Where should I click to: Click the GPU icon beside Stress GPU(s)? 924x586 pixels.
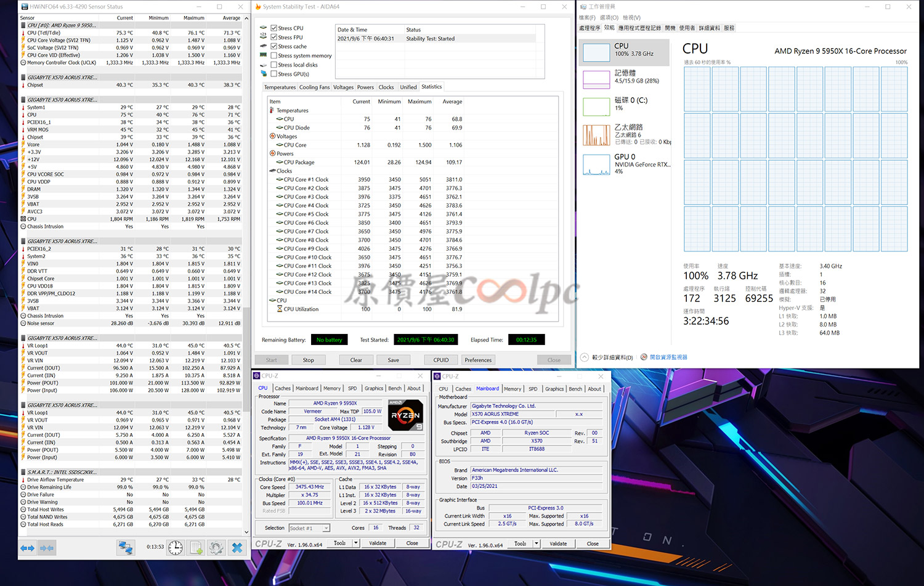(x=264, y=74)
